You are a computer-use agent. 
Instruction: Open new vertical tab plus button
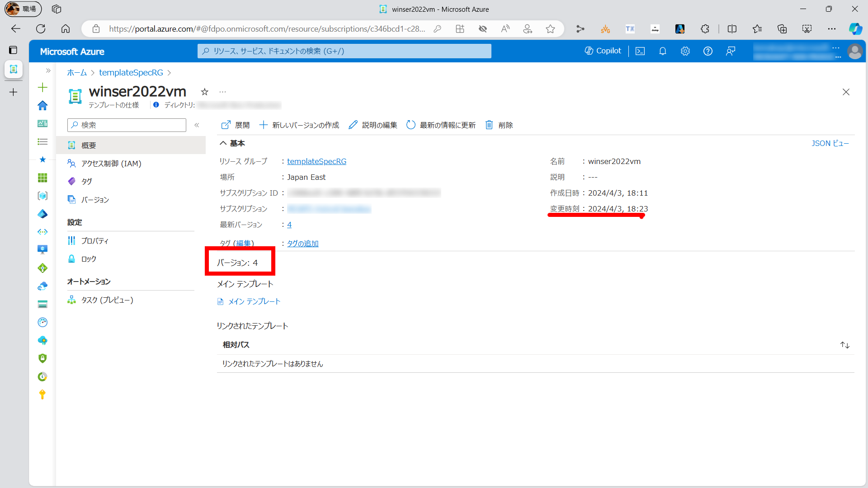[x=14, y=92]
